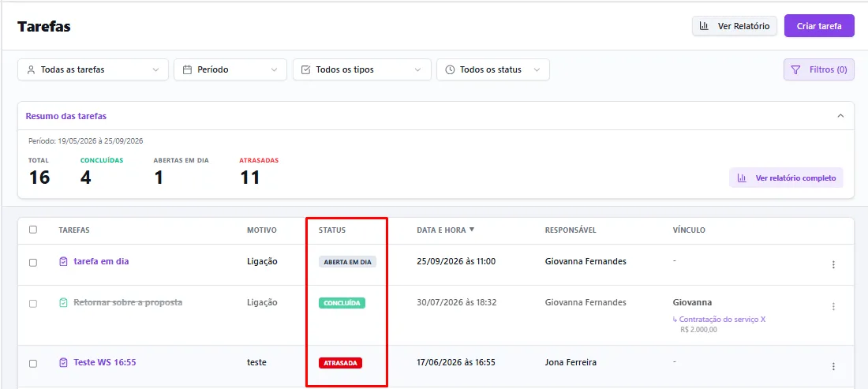Click completed task icon beside Retornar sobre a proposta
The height and width of the screenshot is (389, 868).
pos(63,303)
